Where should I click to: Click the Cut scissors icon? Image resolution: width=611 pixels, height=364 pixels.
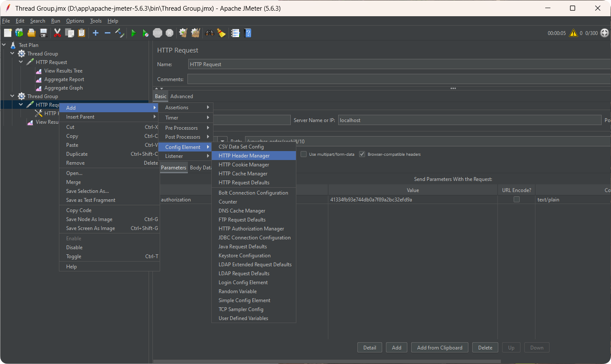point(57,33)
